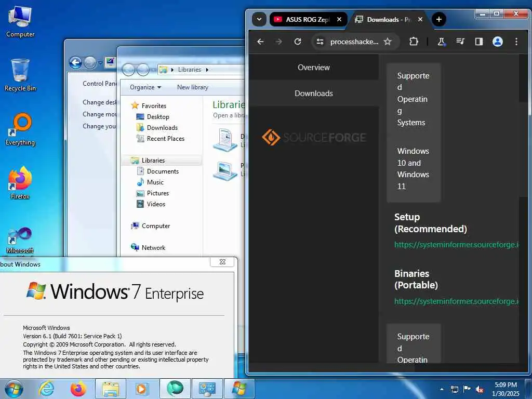Open Windows Explorer in the taskbar
Screen dimensions: 532x399
point(110,389)
